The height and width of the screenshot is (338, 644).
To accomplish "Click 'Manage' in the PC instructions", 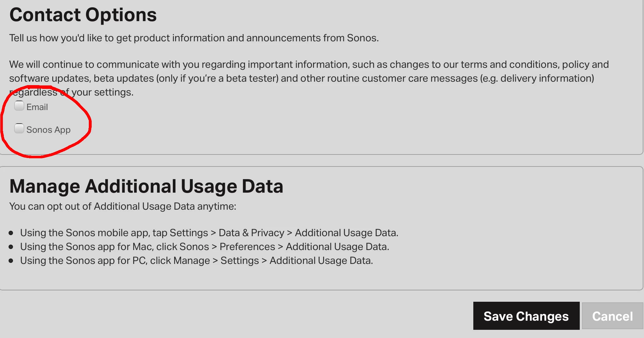I will pyautogui.click(x=191, y=261).
